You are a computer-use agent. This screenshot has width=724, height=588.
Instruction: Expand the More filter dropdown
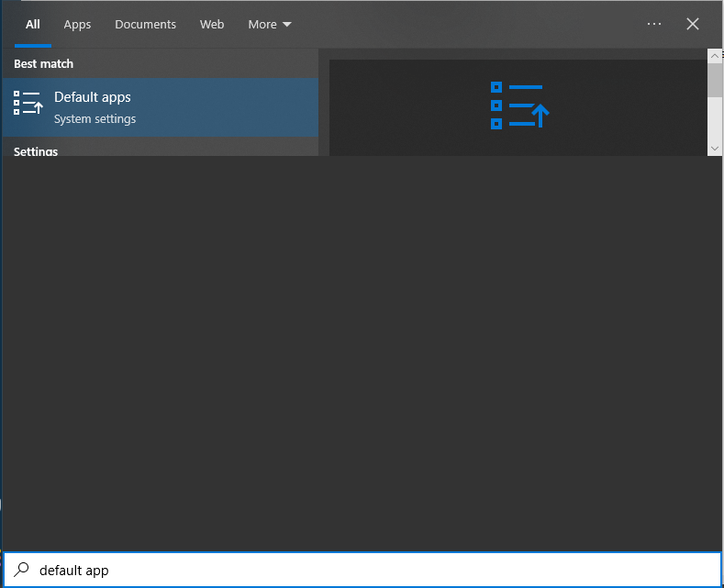(x=270, y=25)
